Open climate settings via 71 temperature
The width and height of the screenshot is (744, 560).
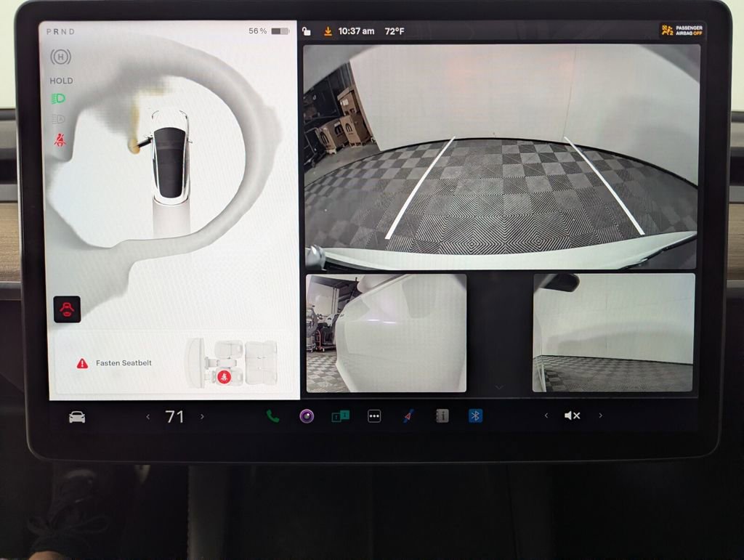174,417
